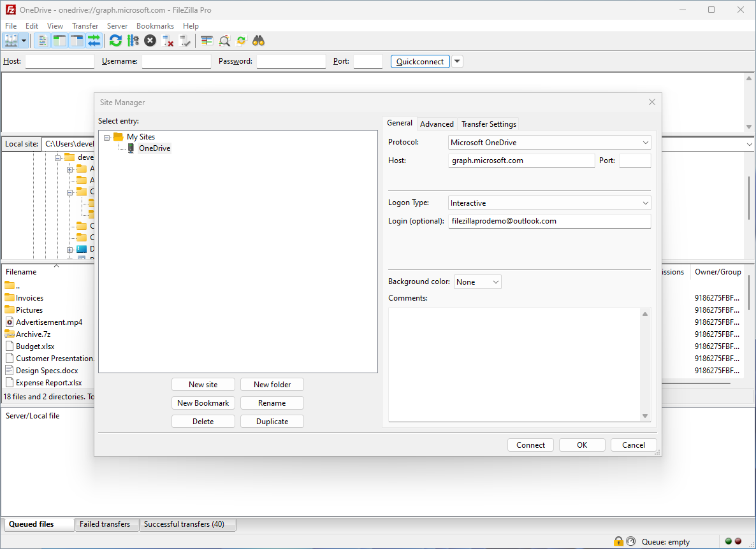Open the Bookmarks menu
This screenshot has width=756, height=549.
(x=155, y=25)
